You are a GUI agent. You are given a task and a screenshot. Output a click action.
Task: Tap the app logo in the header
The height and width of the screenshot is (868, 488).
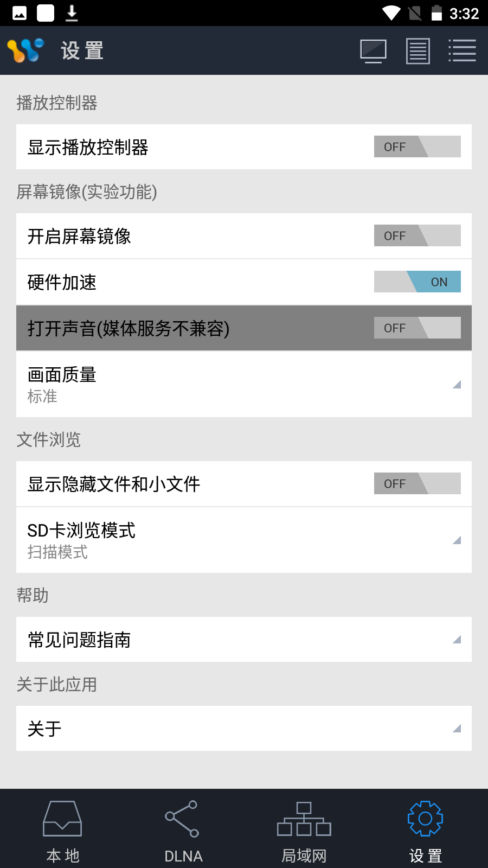tap(25, 50)
